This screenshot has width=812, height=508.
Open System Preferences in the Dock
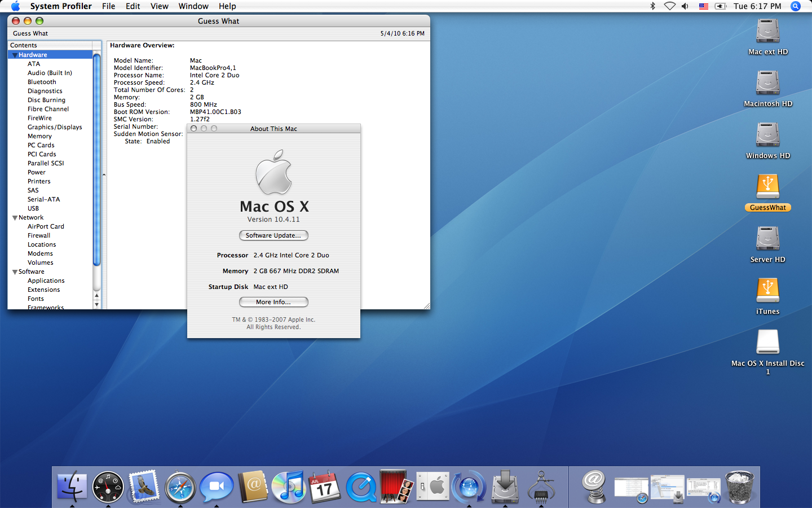(433, 487)
